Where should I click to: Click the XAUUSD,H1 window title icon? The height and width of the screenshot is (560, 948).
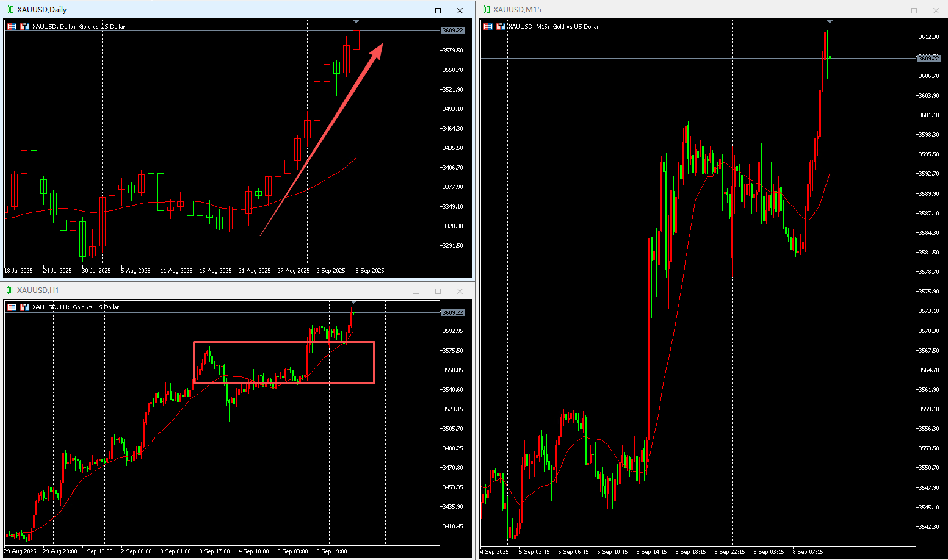(x=10, y=290)
